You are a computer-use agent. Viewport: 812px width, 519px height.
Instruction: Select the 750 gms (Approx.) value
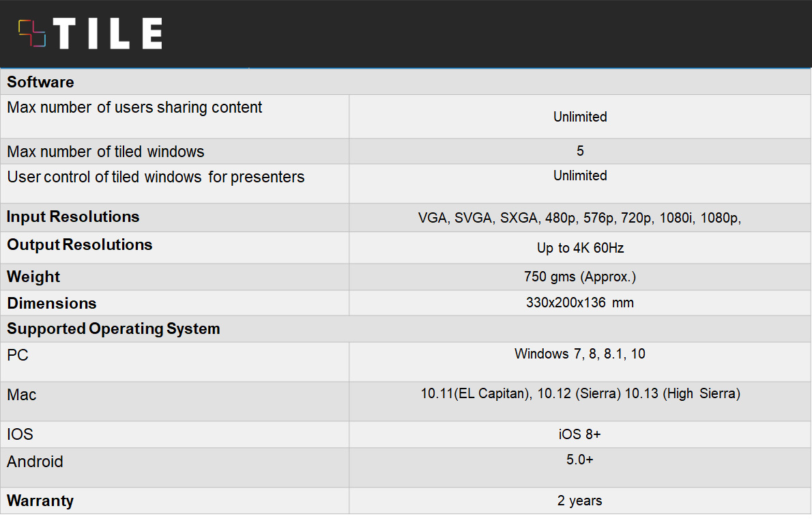[580, 277]
